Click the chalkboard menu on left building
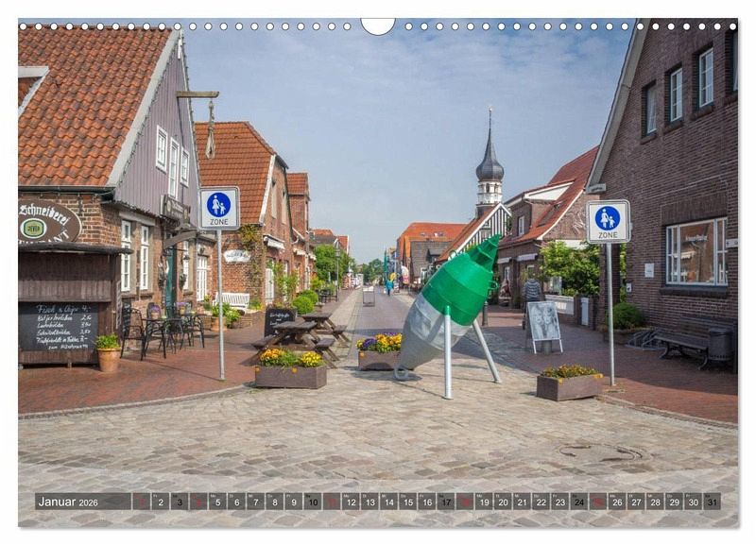Screen dimensions: 756x545 tap(58, 327)
